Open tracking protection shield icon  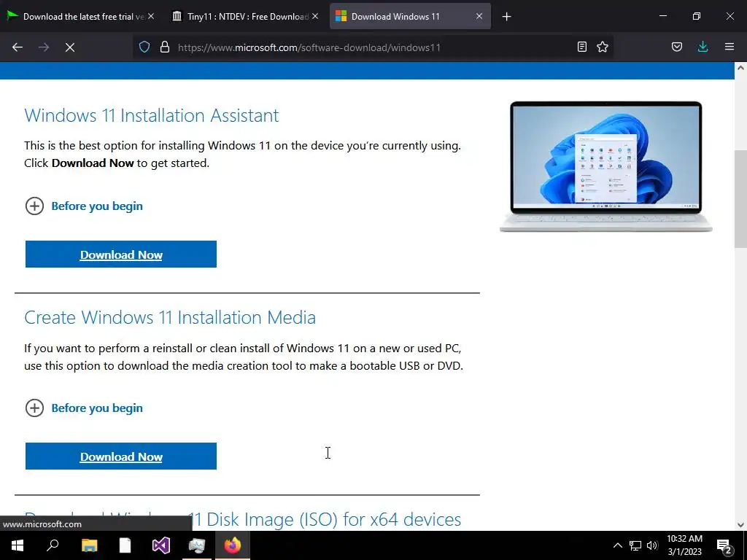(x=144, y=47)
